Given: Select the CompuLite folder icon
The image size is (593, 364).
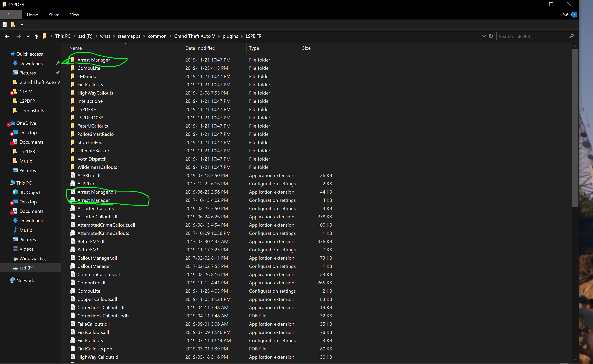Looking at the screenshot, I should tap(72, 68).
